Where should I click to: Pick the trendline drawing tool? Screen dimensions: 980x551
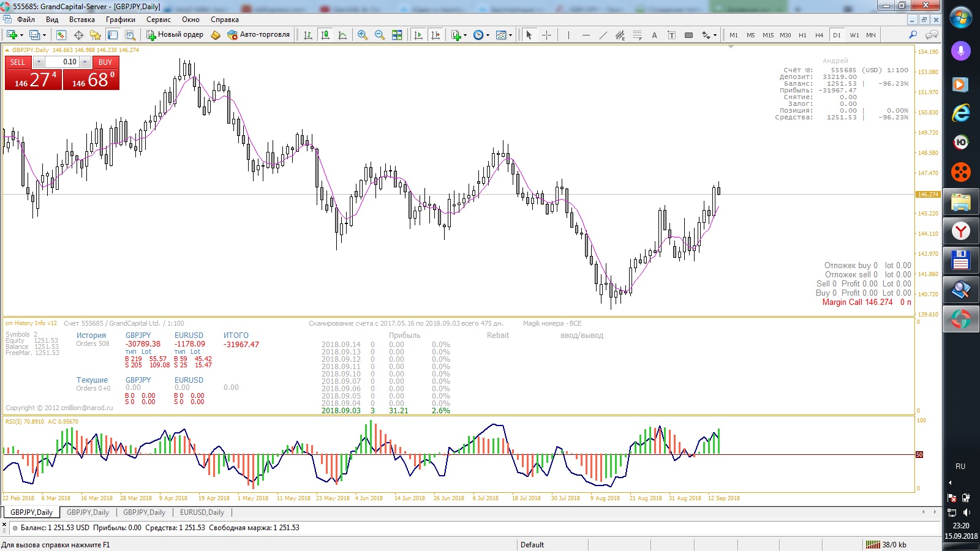click(x=603, y=35)
